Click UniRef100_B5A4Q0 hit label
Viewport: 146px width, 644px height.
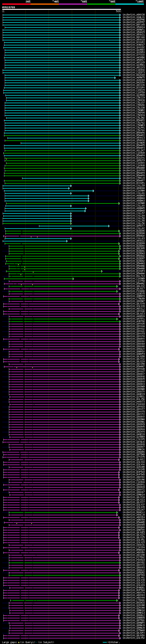point(134,236)
